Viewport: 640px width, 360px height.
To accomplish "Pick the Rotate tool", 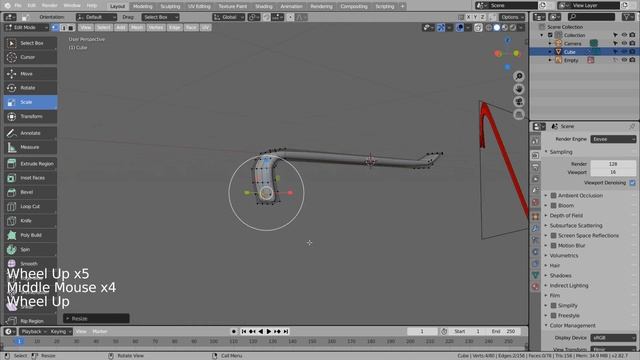I will [31, 88].
